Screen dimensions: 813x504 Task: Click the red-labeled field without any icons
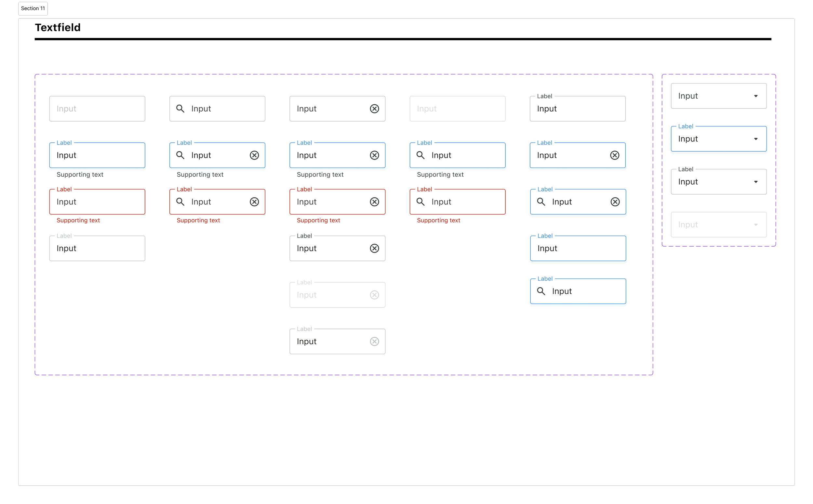[x=97, y=202]
